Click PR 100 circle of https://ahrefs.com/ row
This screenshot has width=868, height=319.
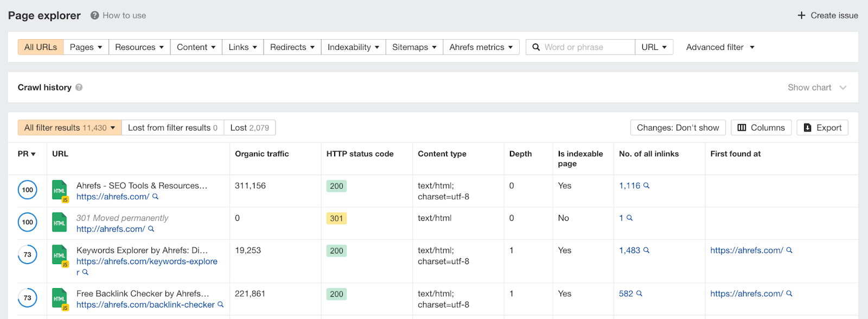click(x=28, y=190)
